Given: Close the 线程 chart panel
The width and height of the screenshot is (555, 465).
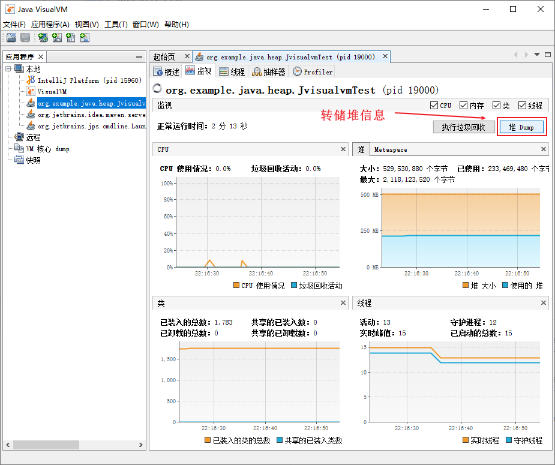Looking at the screenshot, I should point(543,303).
